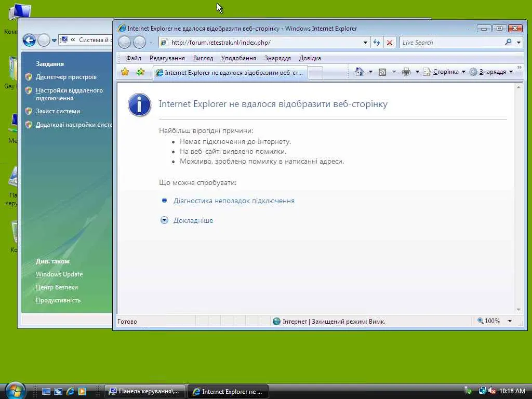Open Продуктивність link in System window
The image size is (532, 399).
click(58, 300)
